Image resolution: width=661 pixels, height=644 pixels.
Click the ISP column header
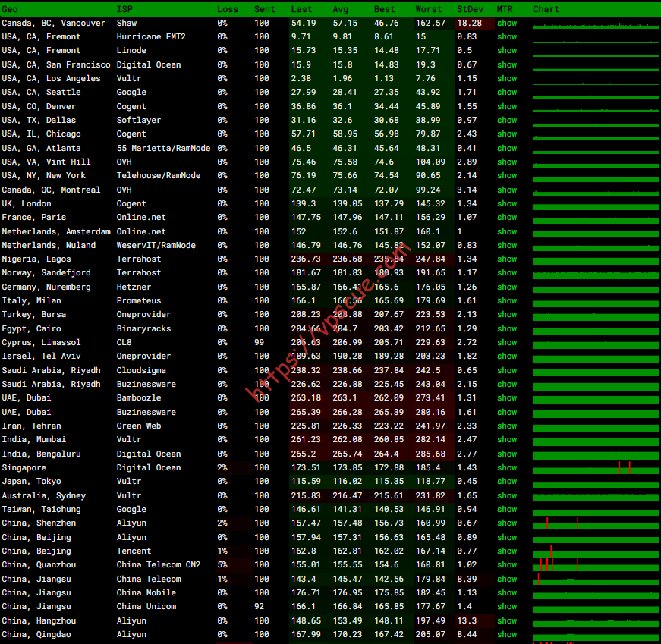click(124, 9)
